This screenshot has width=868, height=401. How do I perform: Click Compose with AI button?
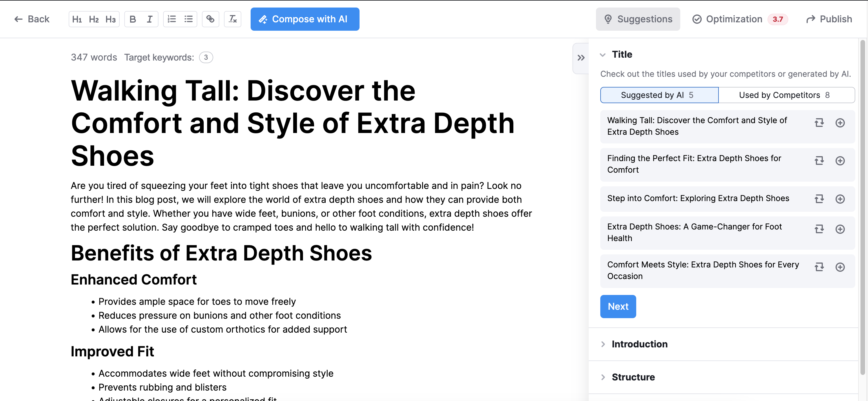tap(305, 19)
